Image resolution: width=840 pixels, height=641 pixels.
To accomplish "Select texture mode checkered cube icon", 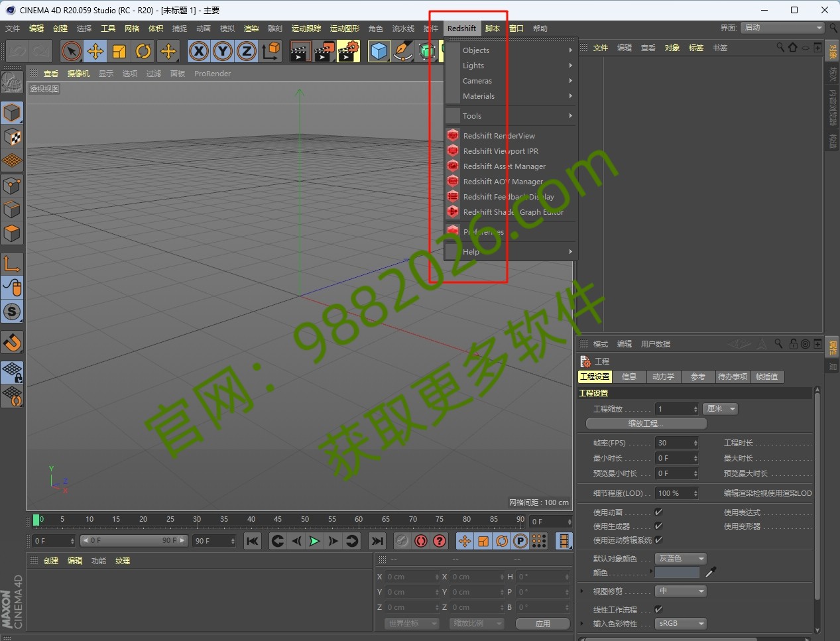I will tap(12, 137).
